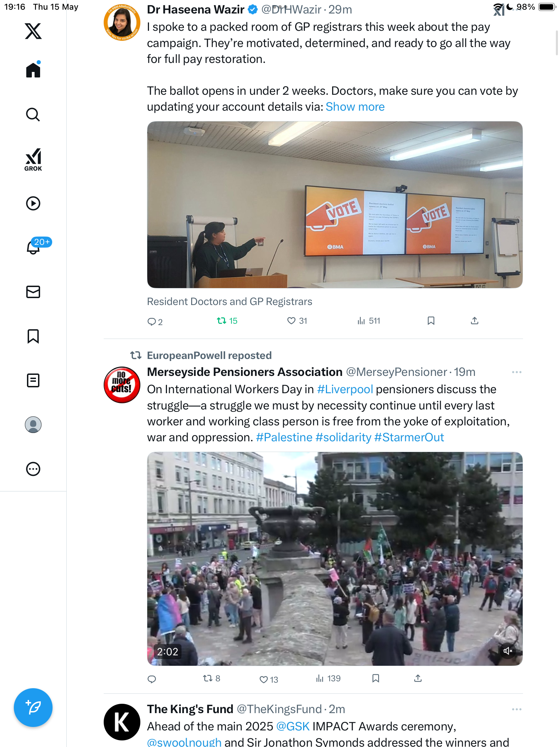
Task: Open the Lists page icon
Action: point(33,380)
